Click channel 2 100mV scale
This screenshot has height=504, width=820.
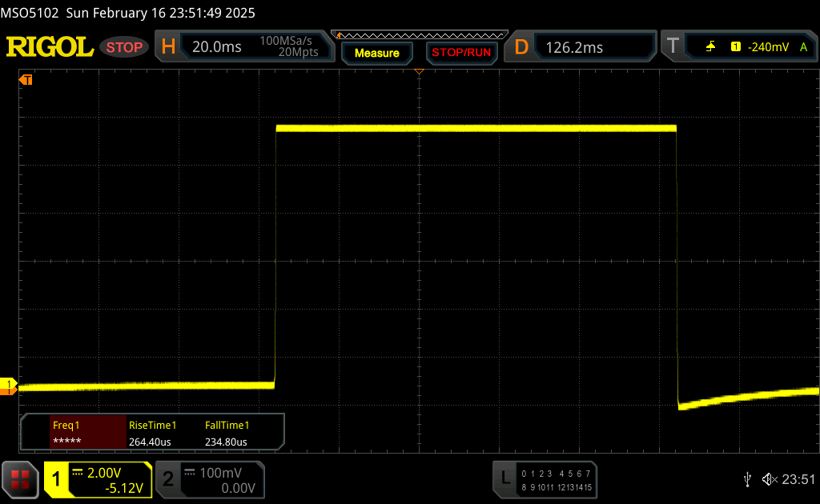point(221,473)
